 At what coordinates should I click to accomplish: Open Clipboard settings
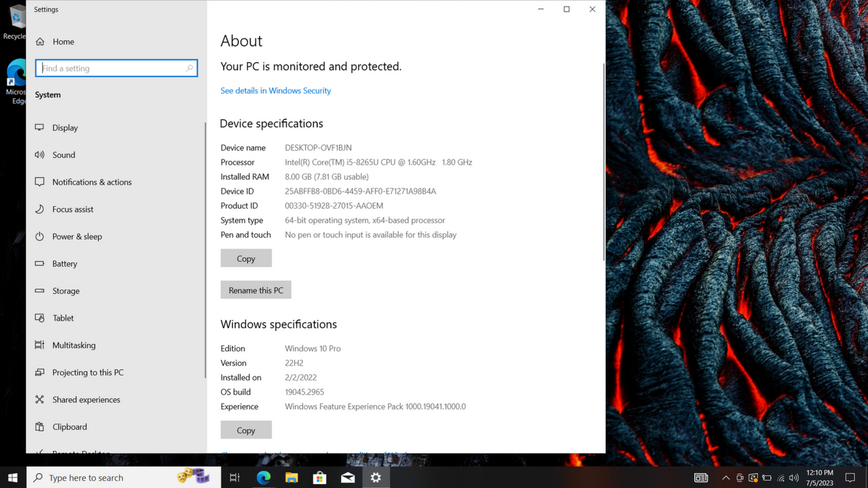[68, 427]
